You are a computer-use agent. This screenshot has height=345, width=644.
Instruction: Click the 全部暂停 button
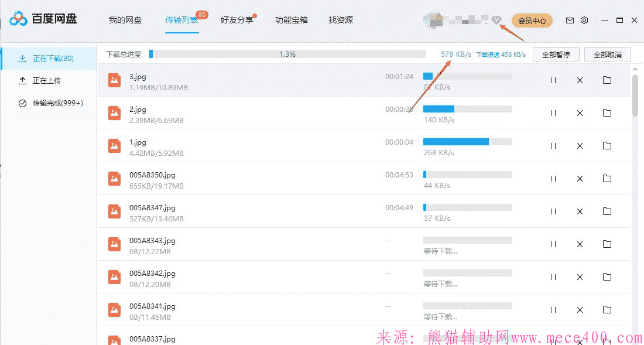556,55
